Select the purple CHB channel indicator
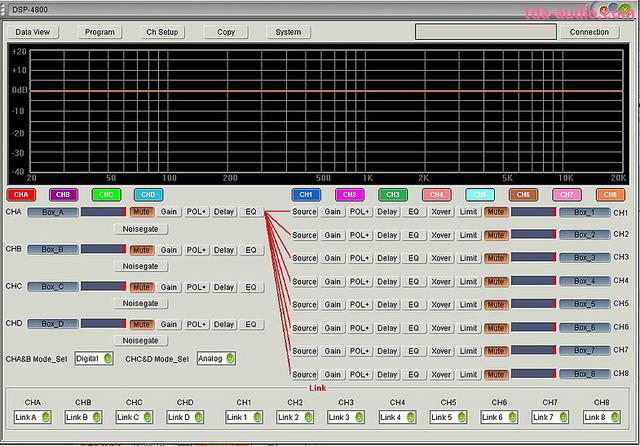 pos(63,194)
